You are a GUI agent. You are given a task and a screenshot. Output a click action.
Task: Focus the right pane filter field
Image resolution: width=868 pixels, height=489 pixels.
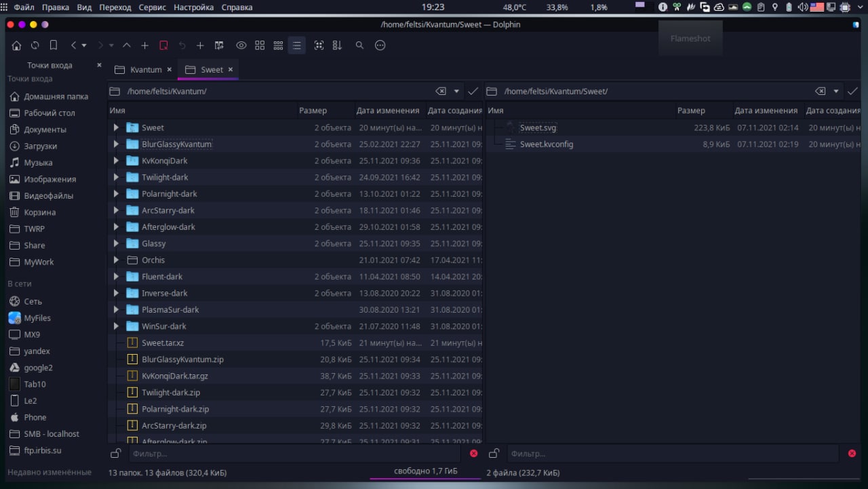673,454
